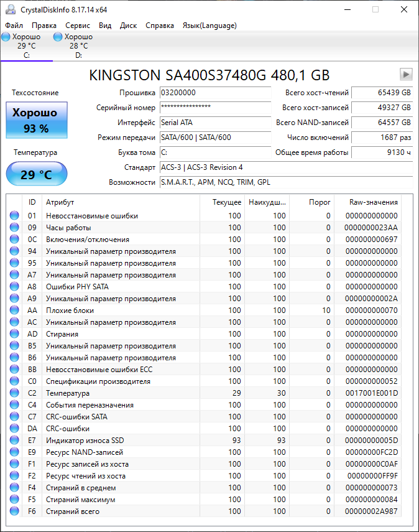Click status circle for attribute DA

(x=14, y=429)
